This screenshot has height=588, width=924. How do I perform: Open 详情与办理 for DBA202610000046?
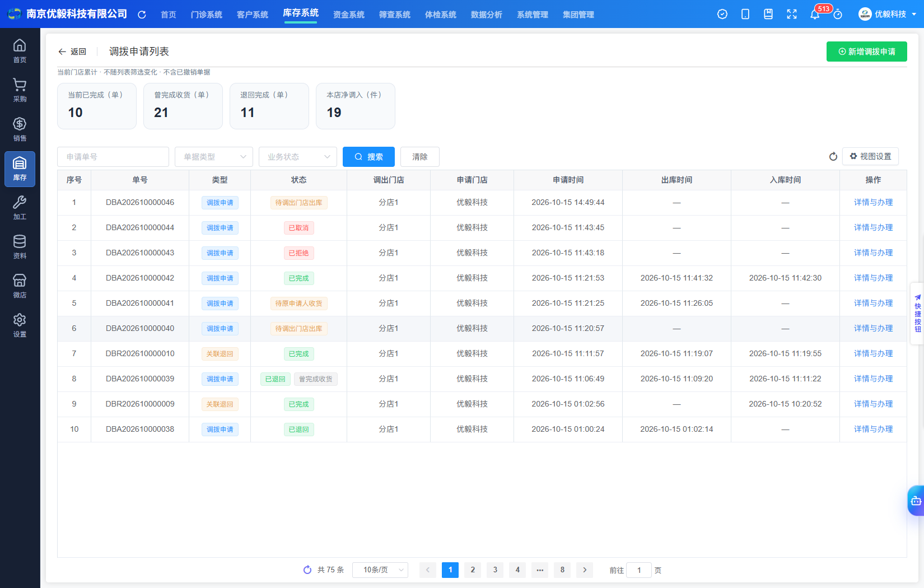click(873, 203)
